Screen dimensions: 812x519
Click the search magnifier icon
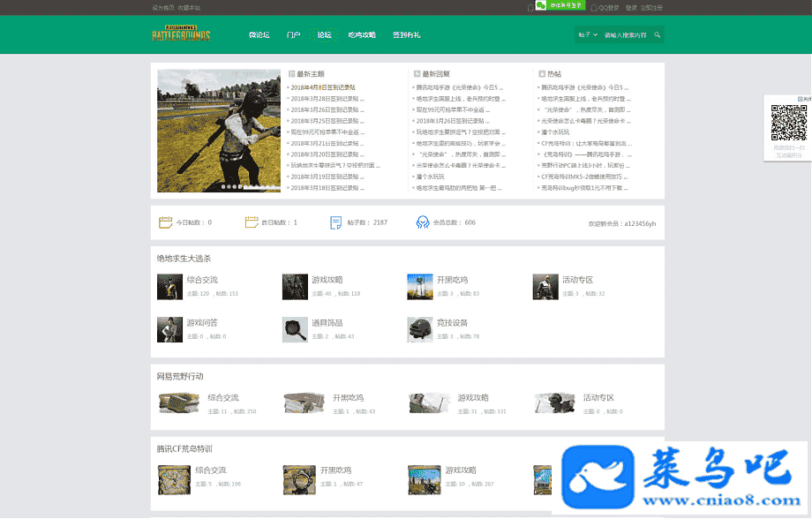[657, 35]
